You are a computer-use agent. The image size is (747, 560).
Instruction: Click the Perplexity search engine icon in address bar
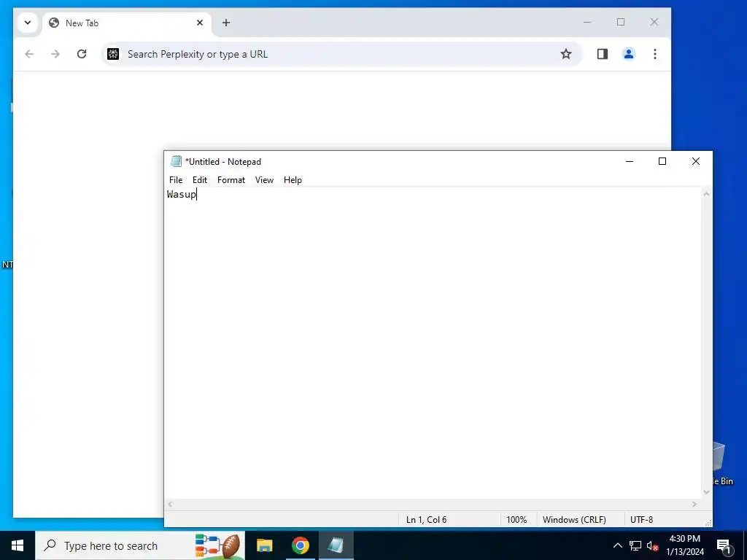113,54
